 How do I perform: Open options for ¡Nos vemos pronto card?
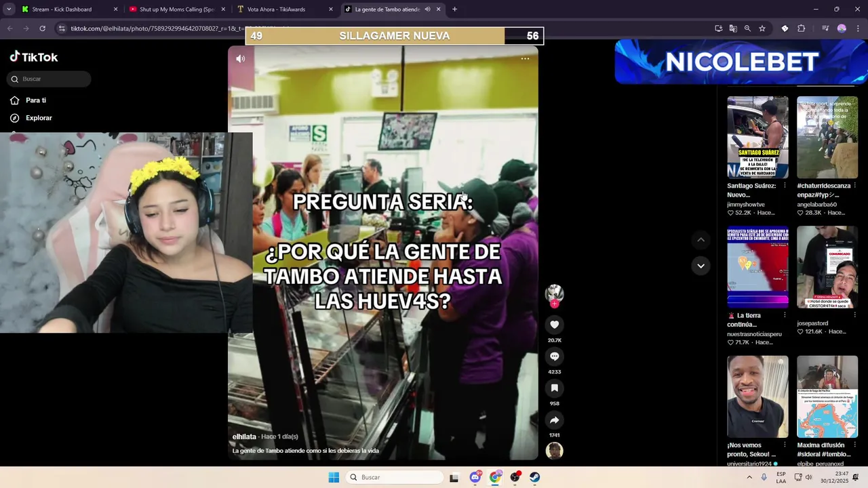click(785, 445)
